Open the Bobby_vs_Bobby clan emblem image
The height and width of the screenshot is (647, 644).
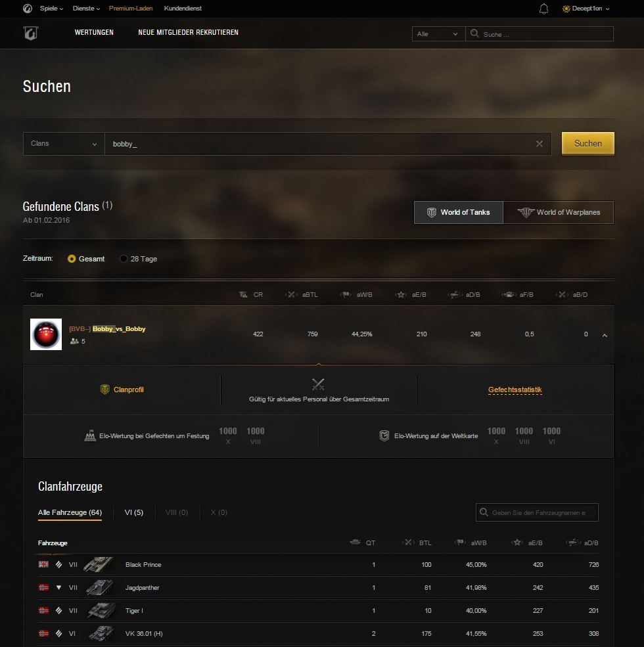coord(46,334)
